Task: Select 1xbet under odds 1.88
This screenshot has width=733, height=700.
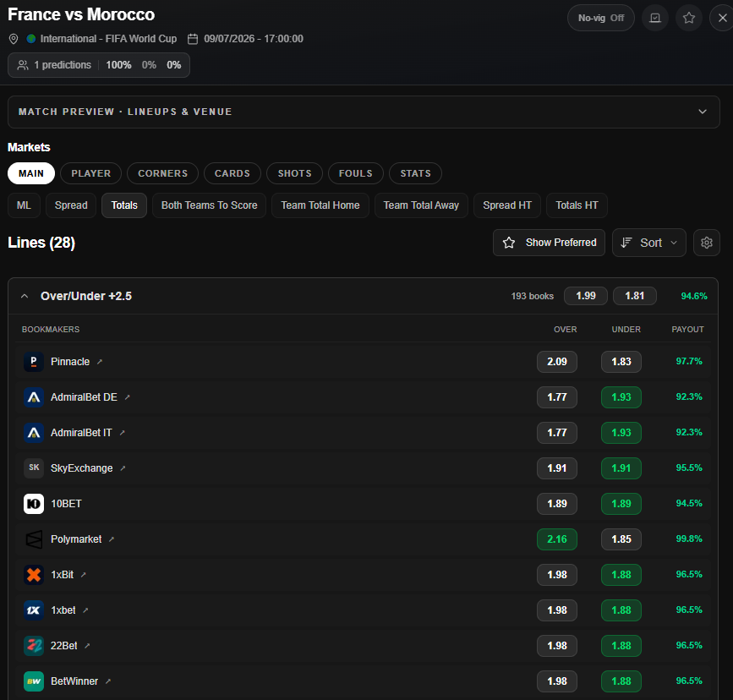Action: [621, 610]
